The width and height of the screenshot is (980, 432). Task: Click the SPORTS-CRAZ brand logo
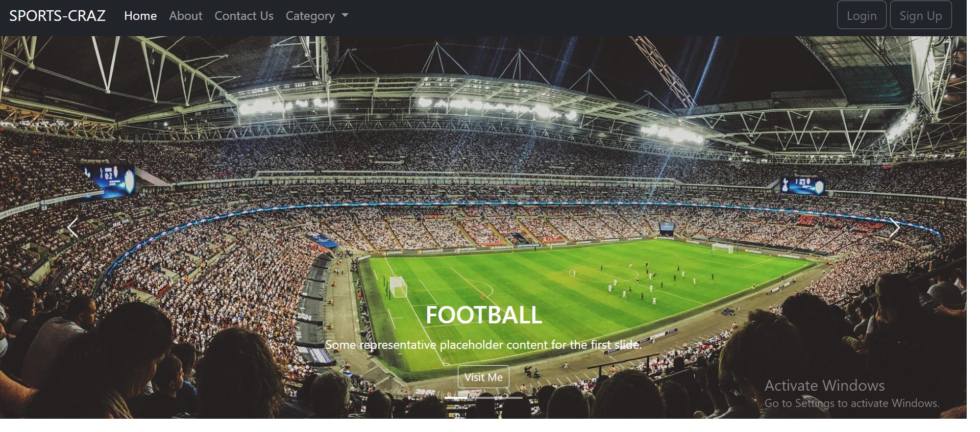[57, 16]
